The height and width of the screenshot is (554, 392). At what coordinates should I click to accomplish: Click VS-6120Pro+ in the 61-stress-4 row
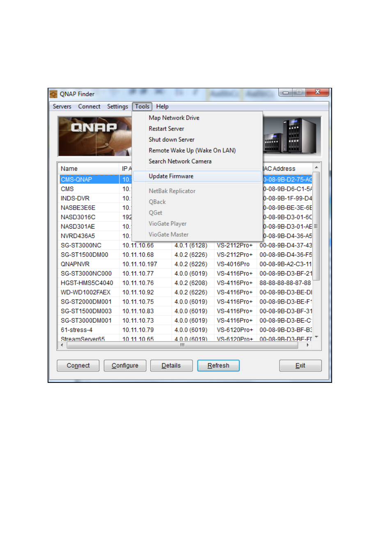click(x=235, y=330)
